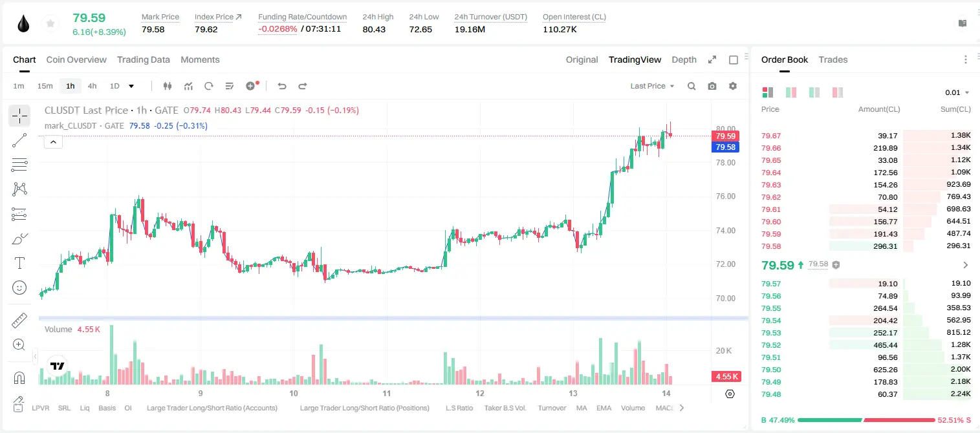Select the Text annotation tool
Viewport: 980px width, 433px height.
[x=19, y=263]
